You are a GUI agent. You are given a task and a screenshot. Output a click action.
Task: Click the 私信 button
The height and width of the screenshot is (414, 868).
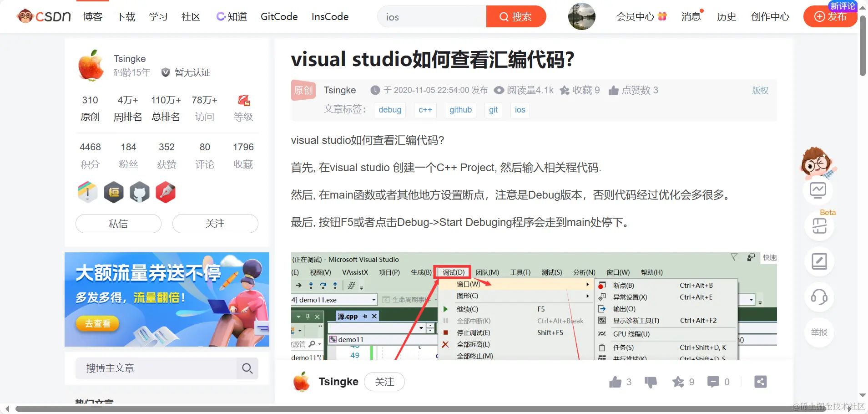(118, 224)
